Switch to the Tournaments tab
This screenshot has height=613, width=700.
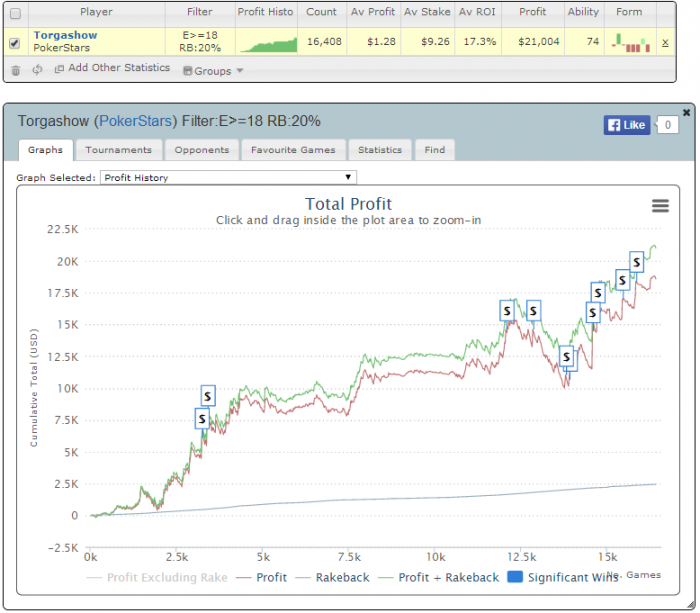(118, 150)
